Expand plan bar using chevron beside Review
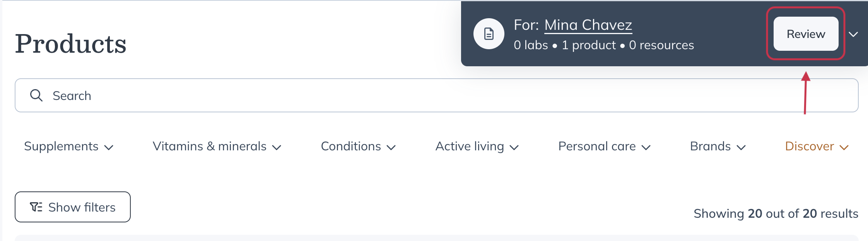The height and width of the screenshot is (241, 868). 853,34
